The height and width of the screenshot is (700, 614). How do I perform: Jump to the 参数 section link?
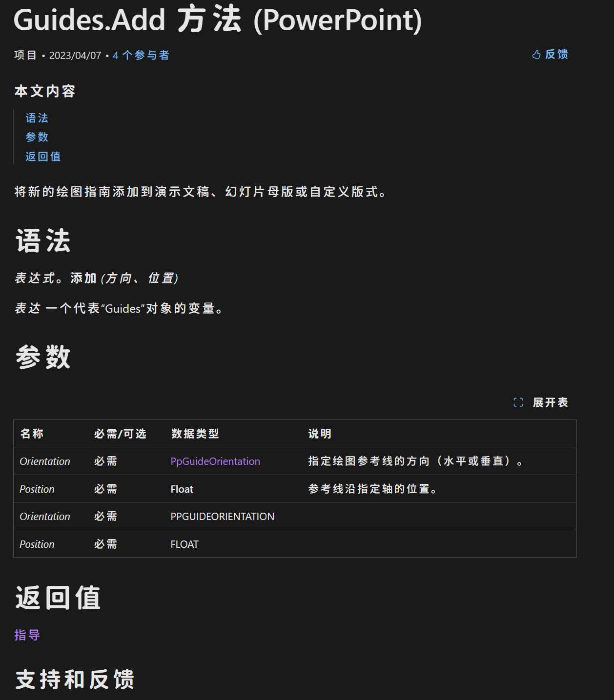pos(37,137)
